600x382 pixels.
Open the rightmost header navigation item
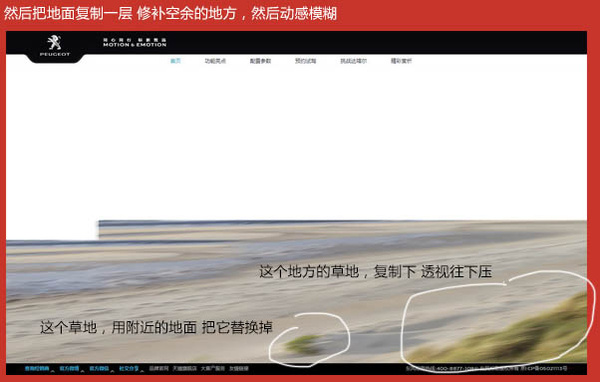(x=401, y=61)
